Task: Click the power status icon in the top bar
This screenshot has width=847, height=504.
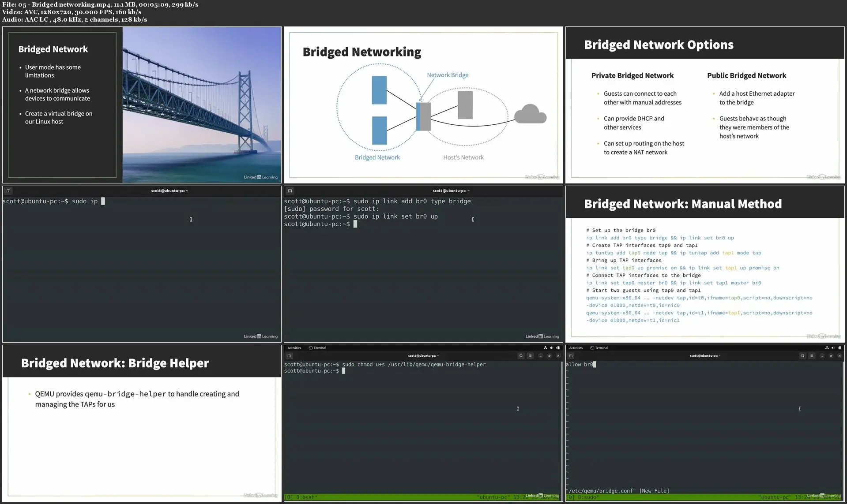Action: (x=557, y=348)
